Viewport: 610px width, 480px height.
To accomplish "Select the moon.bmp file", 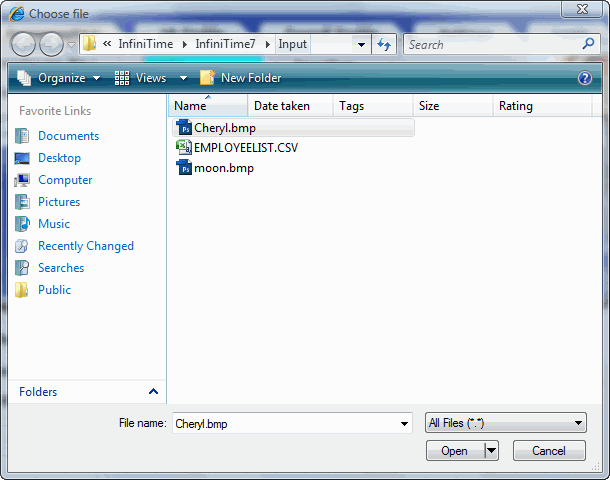I will (x=223, y=168).
